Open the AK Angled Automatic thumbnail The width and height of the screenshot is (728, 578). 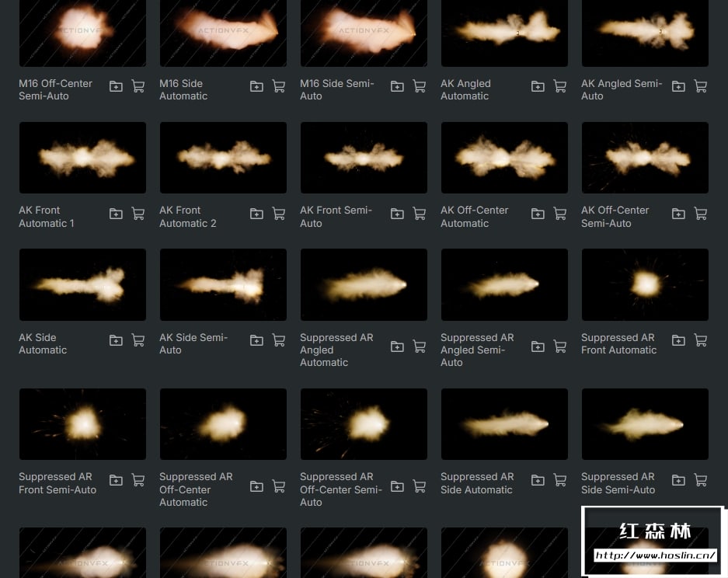point(504,33)
